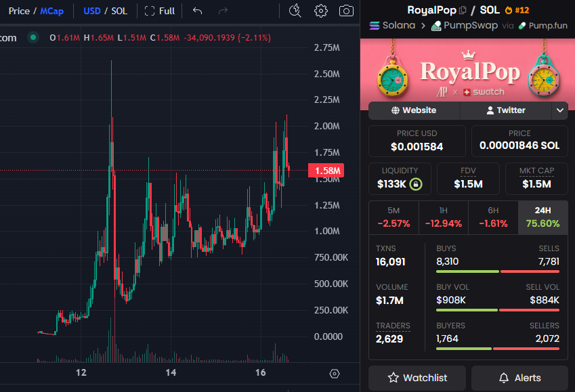
Task: Copy the RoyalPop token address
Action: point(463,10)
